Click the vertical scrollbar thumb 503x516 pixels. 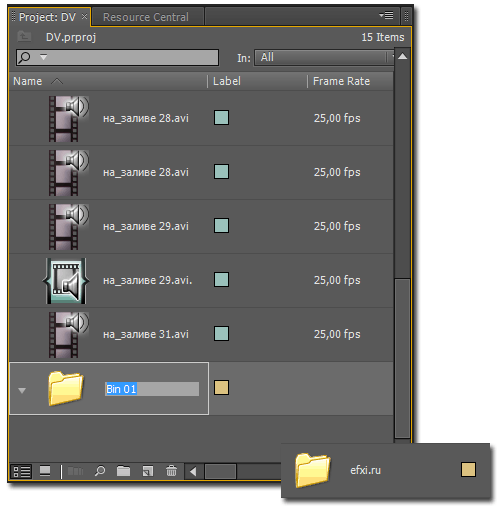pos(402,358)
